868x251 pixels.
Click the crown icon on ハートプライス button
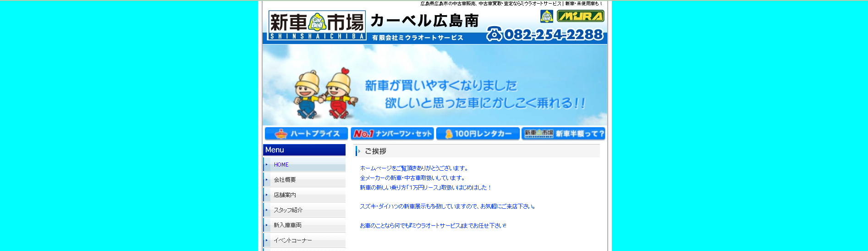[281, 134]
